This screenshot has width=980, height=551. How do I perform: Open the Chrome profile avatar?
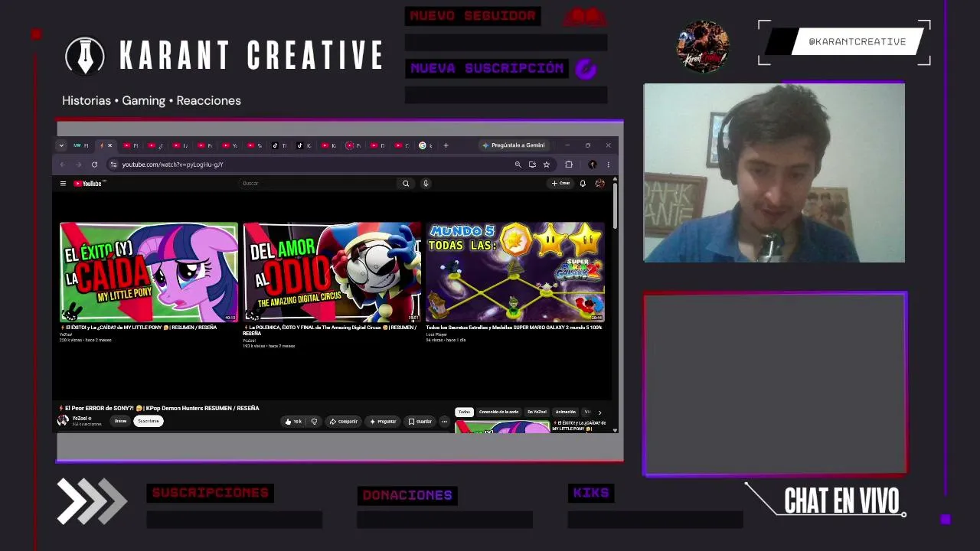(x=592, y=165)
